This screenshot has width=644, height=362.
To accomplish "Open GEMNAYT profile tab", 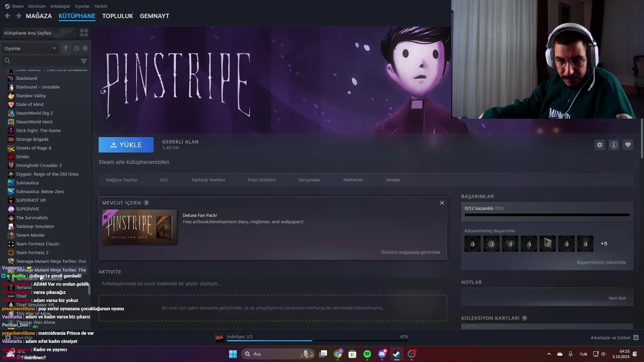I will tap(154, 16).
